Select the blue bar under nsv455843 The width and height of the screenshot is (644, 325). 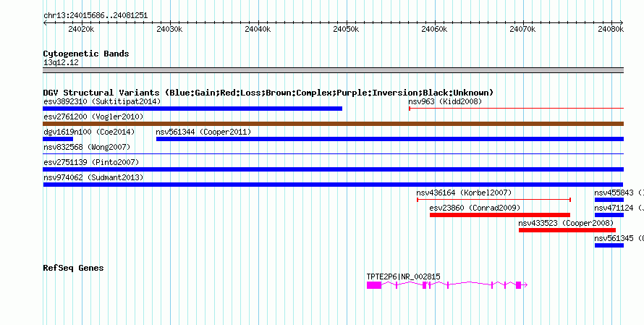tap(609, 200)
